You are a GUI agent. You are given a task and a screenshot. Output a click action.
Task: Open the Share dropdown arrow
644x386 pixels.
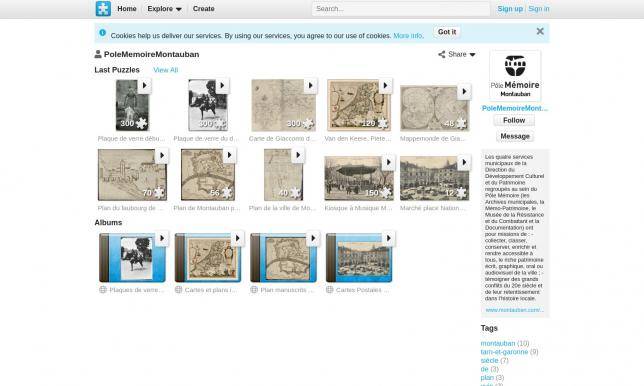[x=472, y=55]
